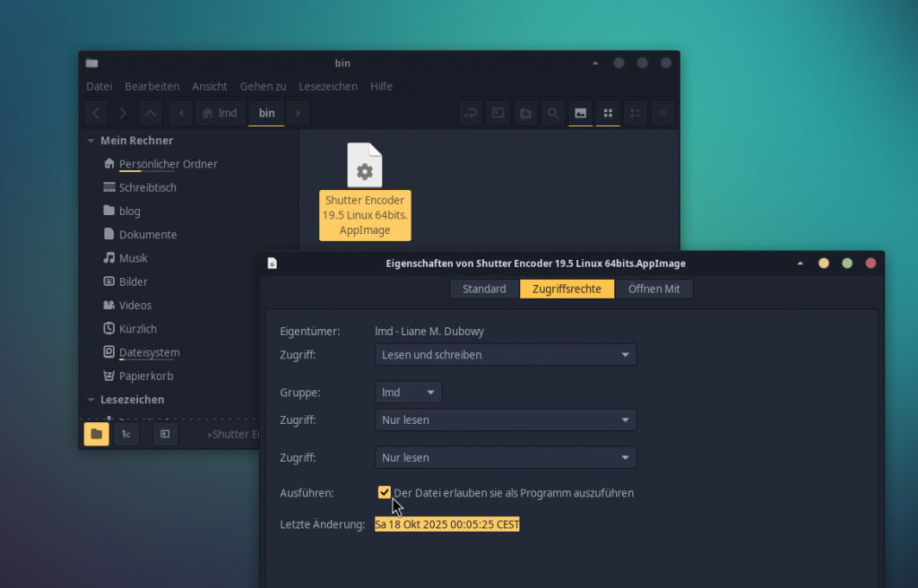The image size is (918, 588).
Task: Toggle the image preview toolbar button
Action: [581, 113]
